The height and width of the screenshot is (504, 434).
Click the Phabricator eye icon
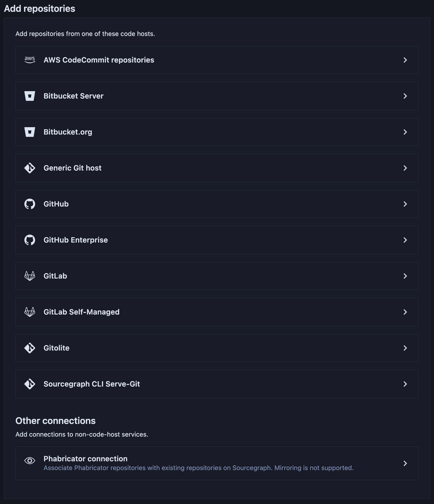click(x=30, y=460)
